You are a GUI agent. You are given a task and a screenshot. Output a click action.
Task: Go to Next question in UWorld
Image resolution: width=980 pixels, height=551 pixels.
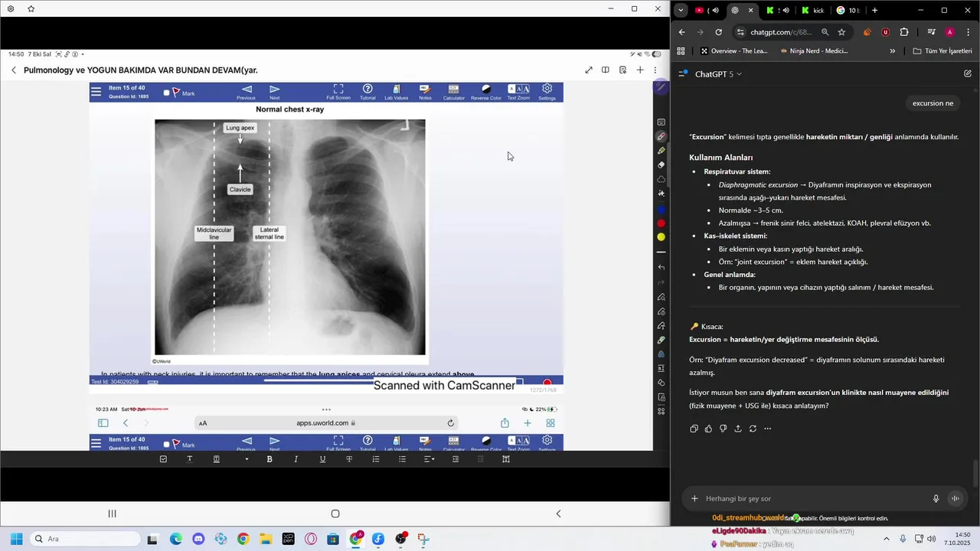tap(274, 93)
